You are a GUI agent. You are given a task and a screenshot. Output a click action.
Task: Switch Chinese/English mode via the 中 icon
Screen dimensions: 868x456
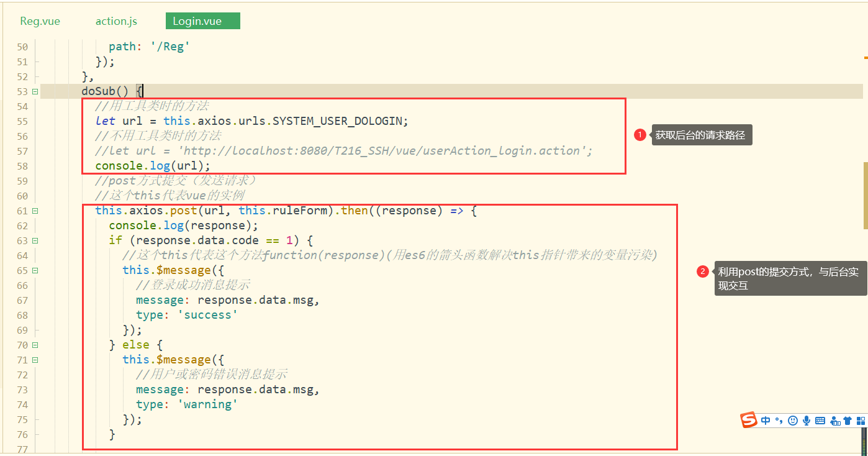pos(766,421)
